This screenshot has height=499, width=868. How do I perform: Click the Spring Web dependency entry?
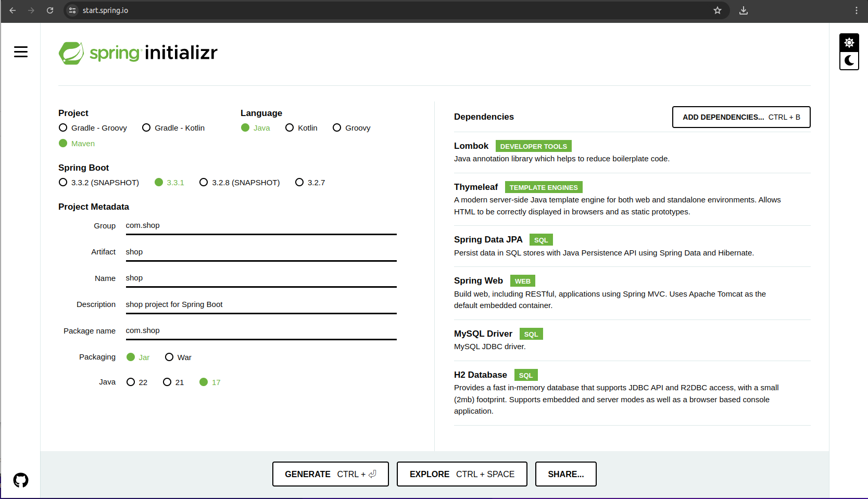632,293
